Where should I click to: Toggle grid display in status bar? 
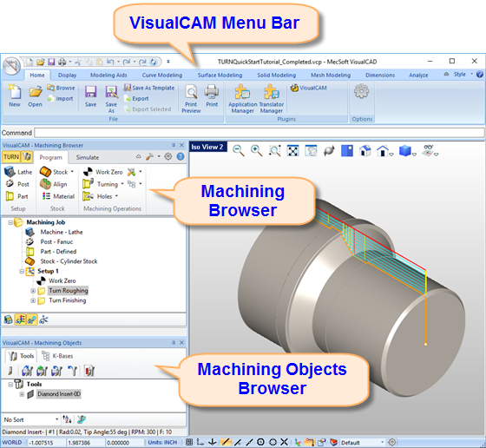coord(189,442)
